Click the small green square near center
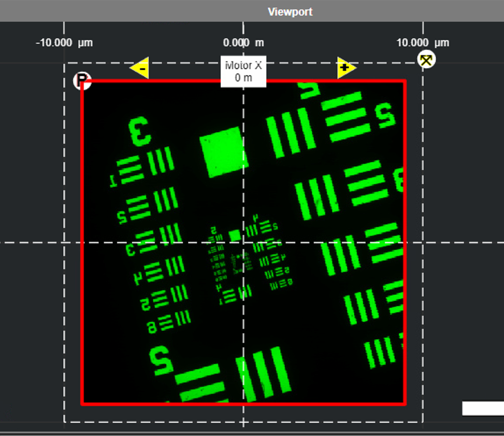The height and width of the screenshot is (436, 504). coord(235,236)
